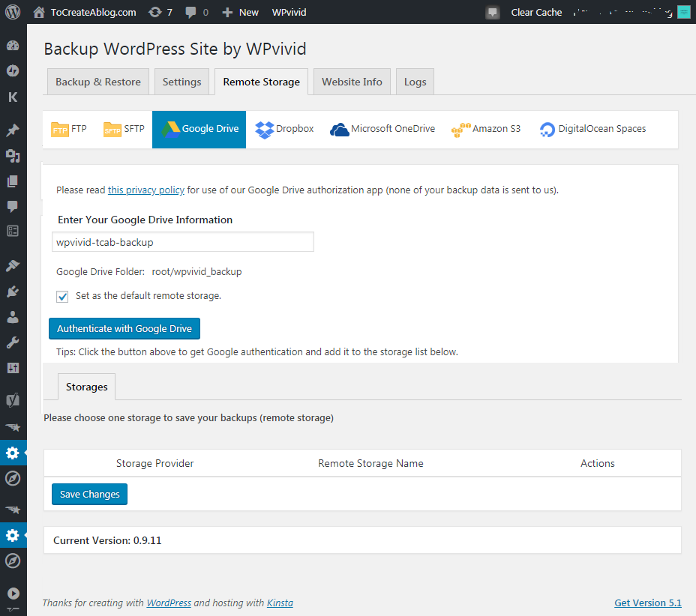The height and width of the screenshot is (616, 696).
Task: Open Posts pushpin icon in sidebar
Action: tap(13, 130)
